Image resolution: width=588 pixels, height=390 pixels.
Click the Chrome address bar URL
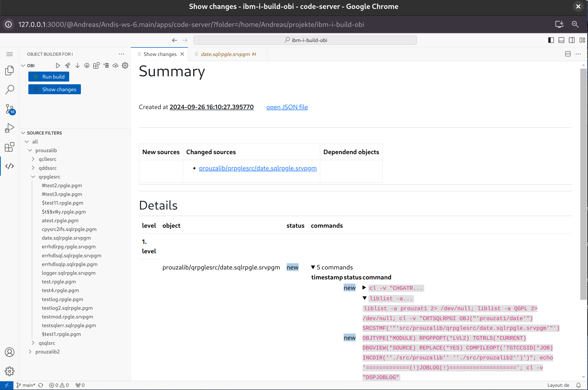pyautogui.click(x=191, y=24)
